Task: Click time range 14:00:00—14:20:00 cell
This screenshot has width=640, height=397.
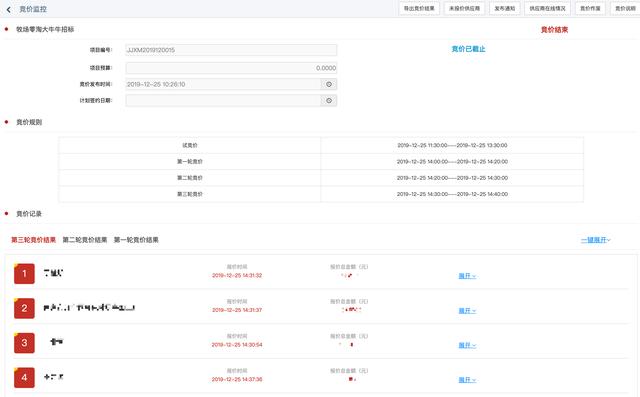Action: 452,162
